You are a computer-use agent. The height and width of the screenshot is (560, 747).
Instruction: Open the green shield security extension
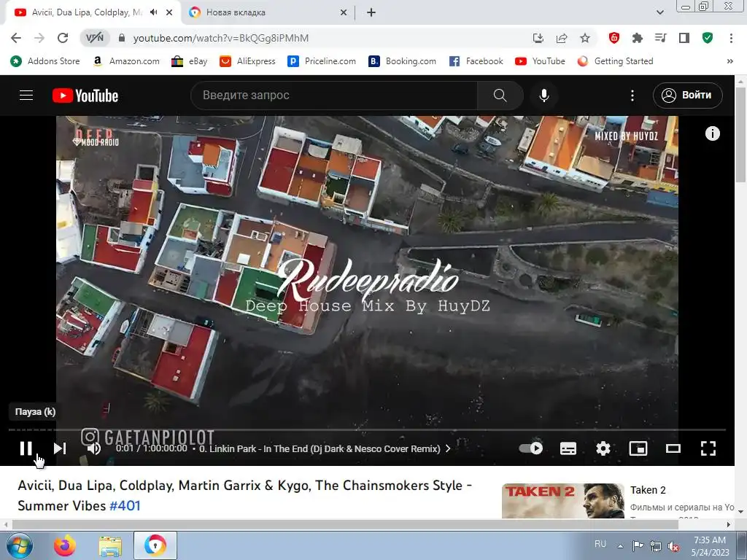tap(708, 38)
